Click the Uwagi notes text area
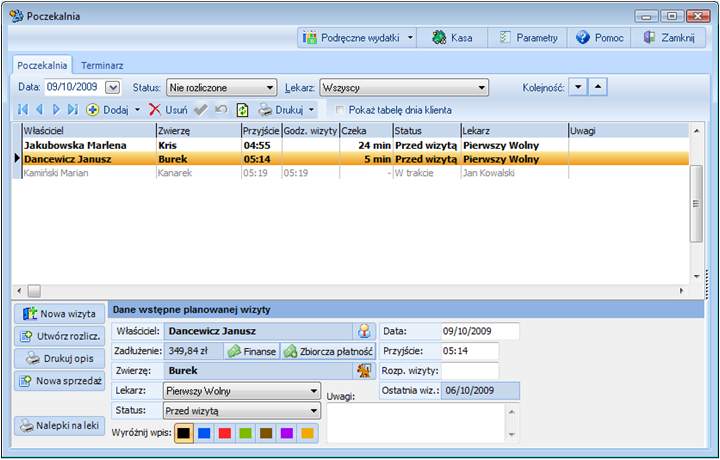720x460 pixels. pyautogui.click(x=416, y=423)
